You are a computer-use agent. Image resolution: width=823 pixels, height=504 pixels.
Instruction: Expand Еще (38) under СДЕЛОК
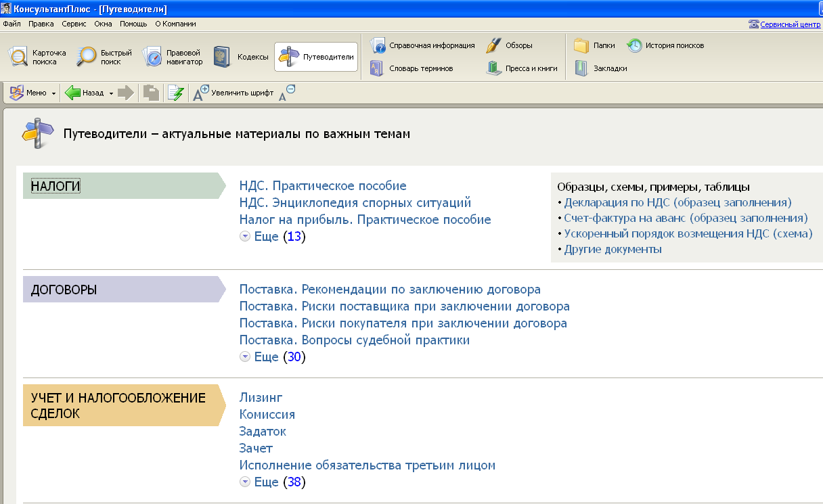(x=273, y=482)
